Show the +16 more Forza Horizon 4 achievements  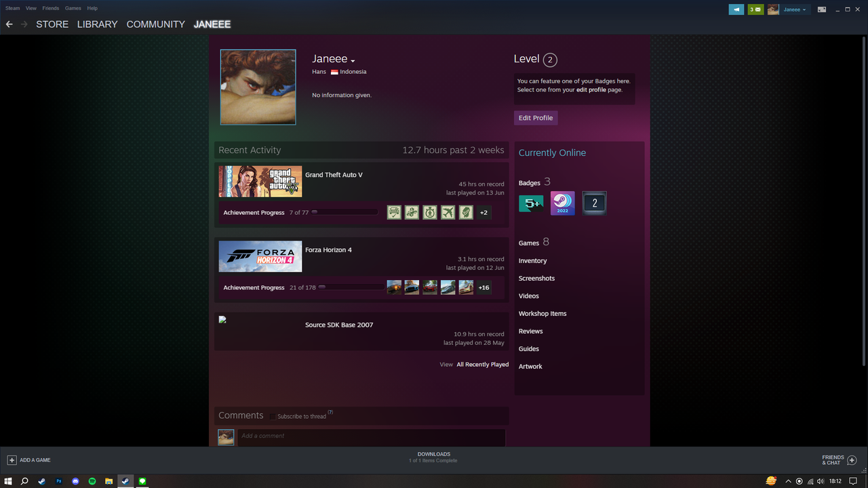[x=484, y=287]
